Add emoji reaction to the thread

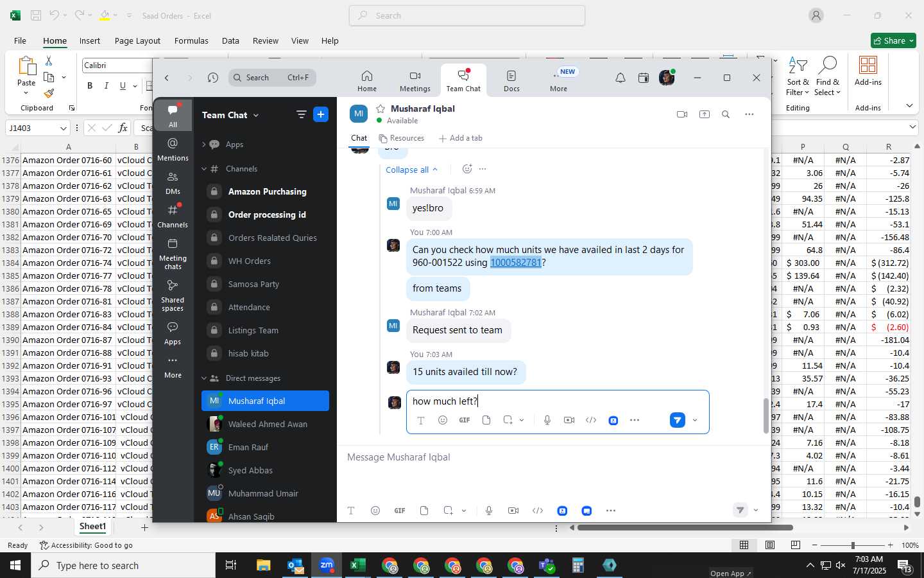(x=467, y=169)
